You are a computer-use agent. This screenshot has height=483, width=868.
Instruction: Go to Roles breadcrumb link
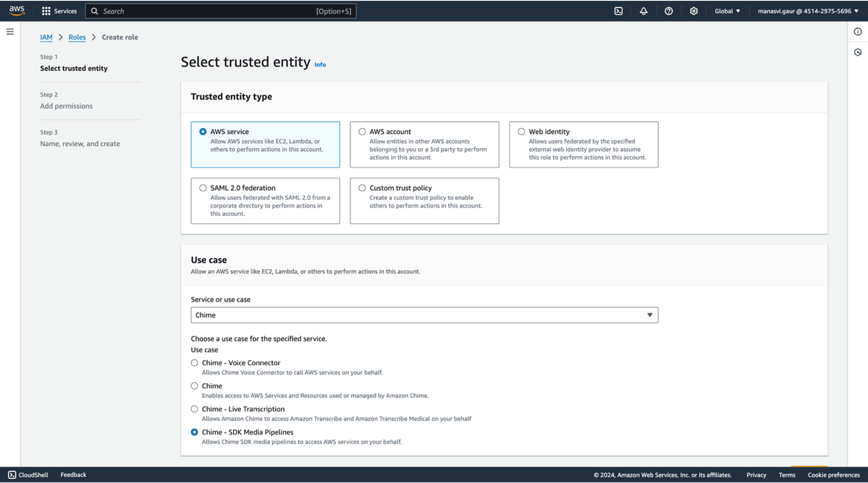(x=77, y=37)
